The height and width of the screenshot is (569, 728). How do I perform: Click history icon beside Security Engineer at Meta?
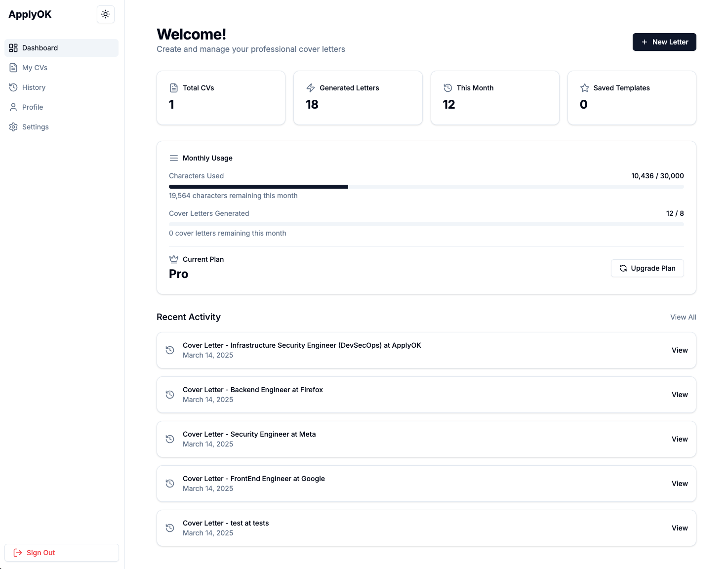170,439
